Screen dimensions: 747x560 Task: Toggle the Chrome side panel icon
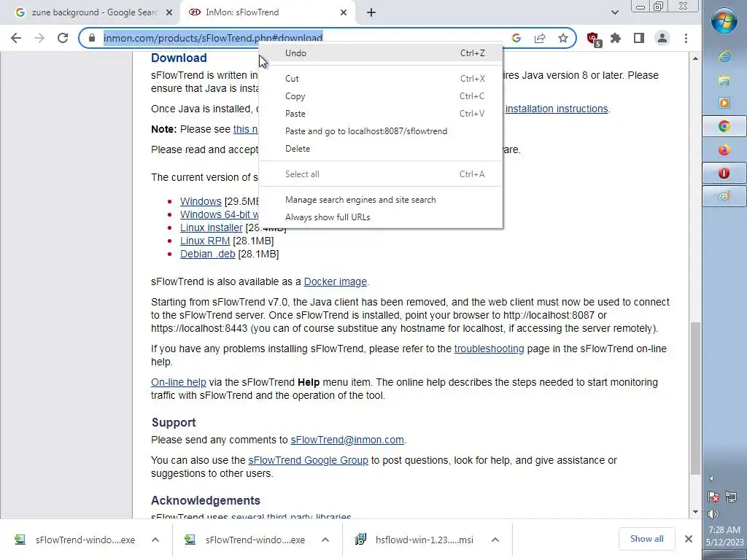639,38
